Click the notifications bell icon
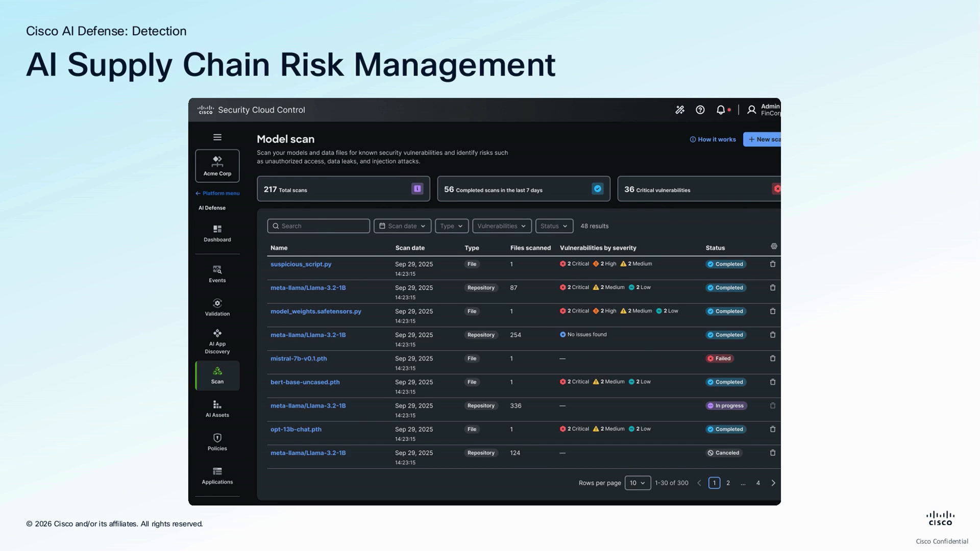The width and height of the screenshot is (980, 551). 720,110
